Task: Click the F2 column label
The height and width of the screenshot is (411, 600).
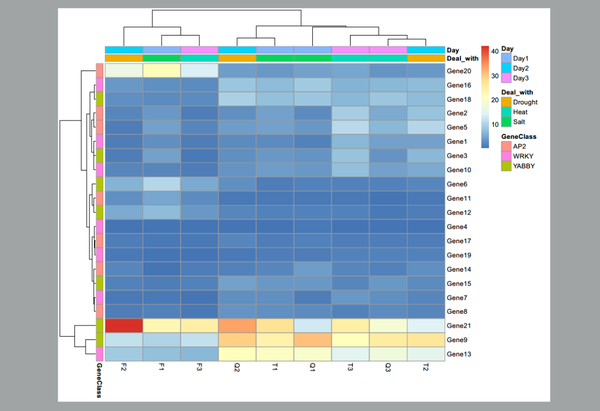Action: [124, 367]
